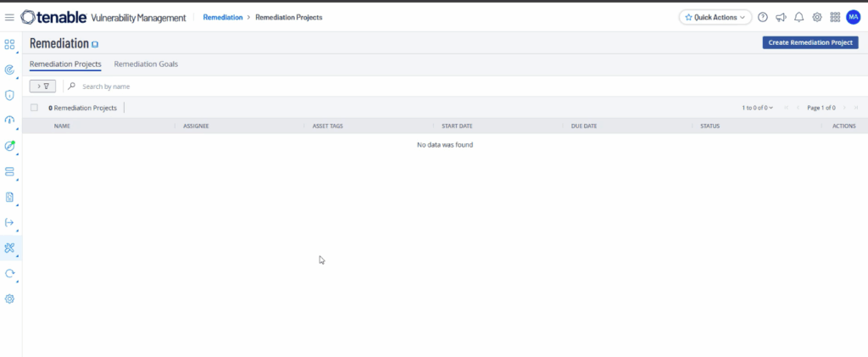Image resolution: width=868 pixels, height=357 pixels.
Task: Click the No data was found message
Action: click(445, 145)
